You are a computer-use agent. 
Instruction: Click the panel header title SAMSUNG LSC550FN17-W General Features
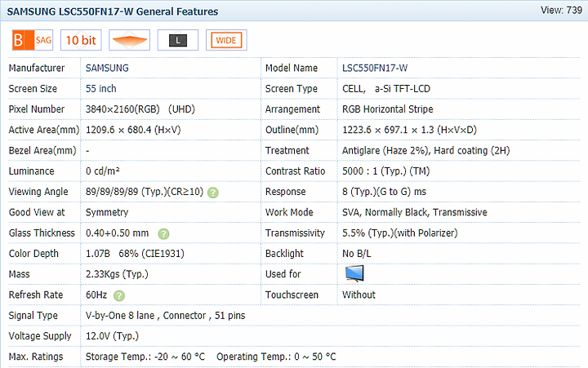point(113,11)
